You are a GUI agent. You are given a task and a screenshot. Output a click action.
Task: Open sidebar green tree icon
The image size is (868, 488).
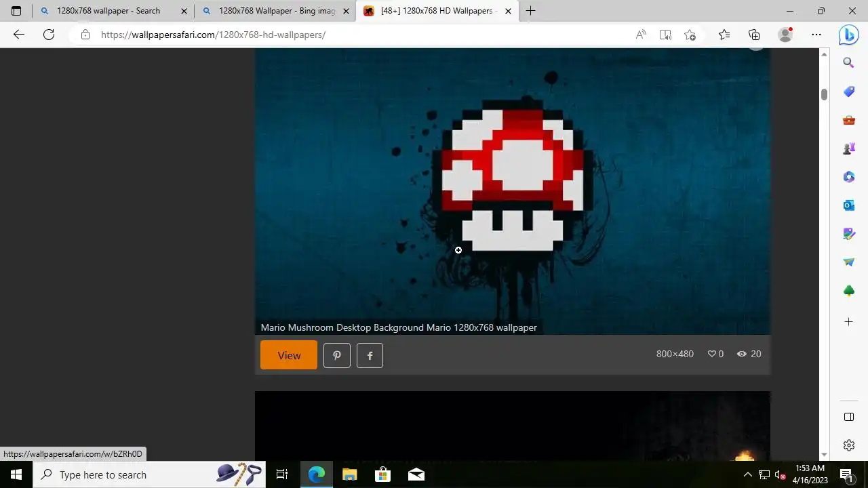click(848, 291)
